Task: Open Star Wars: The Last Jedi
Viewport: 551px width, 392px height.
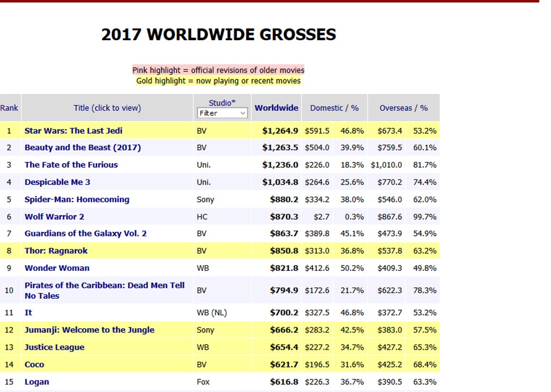Action: tap(73, 130)
